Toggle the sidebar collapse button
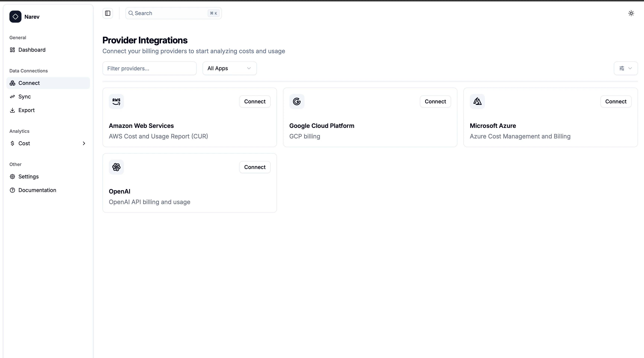Screen dimensions: 644x358 pyautogui.click(x=107, y=13)
